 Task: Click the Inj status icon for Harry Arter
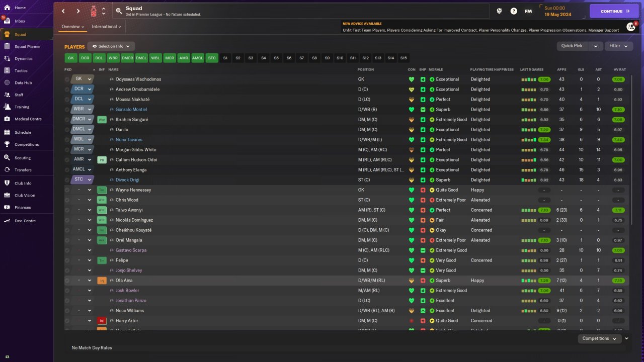pyautogui.click(x=102, y=321)
